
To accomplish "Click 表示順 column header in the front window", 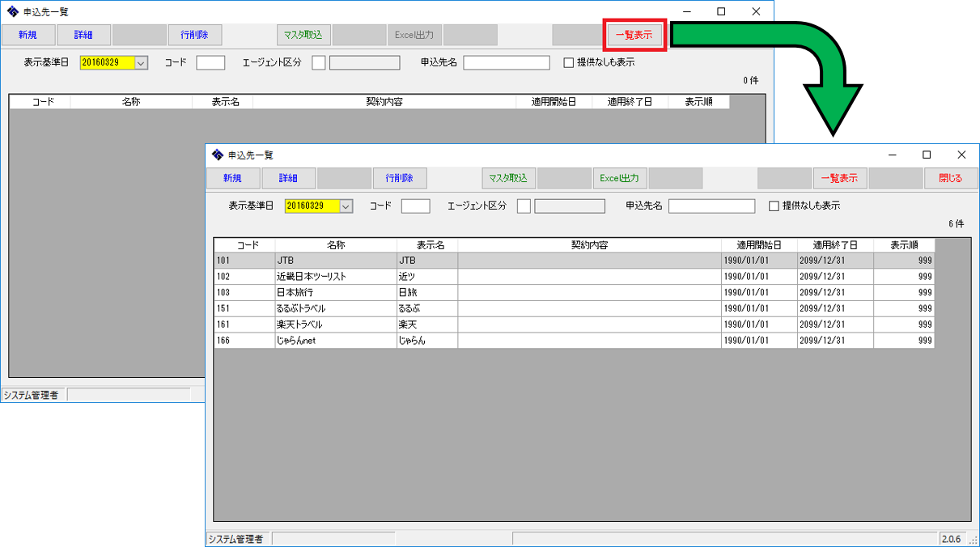I will 904,245.
